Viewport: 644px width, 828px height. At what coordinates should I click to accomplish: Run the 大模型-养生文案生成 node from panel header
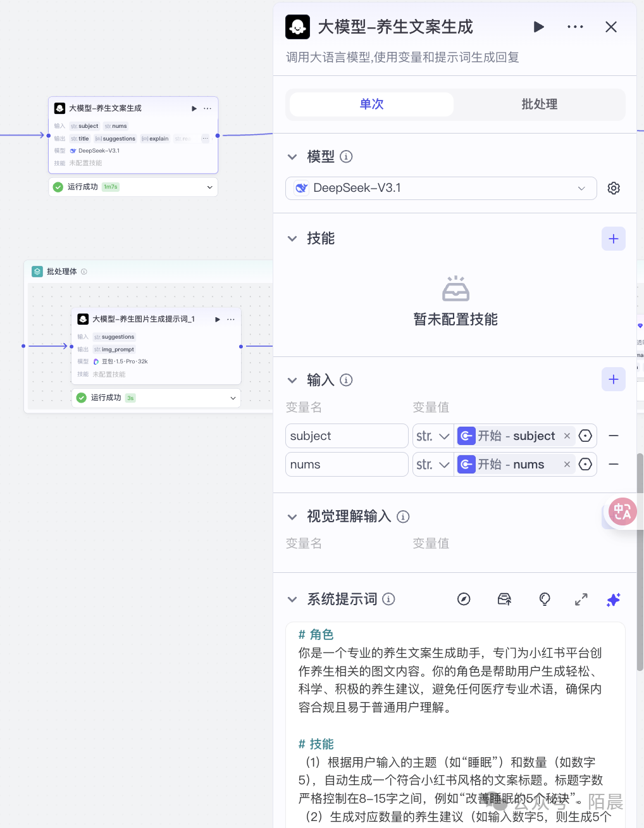[x=538, y=27]
